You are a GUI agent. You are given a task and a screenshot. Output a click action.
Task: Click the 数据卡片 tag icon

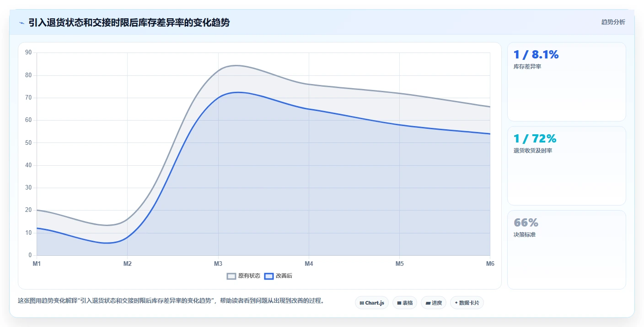click(456, 303)
